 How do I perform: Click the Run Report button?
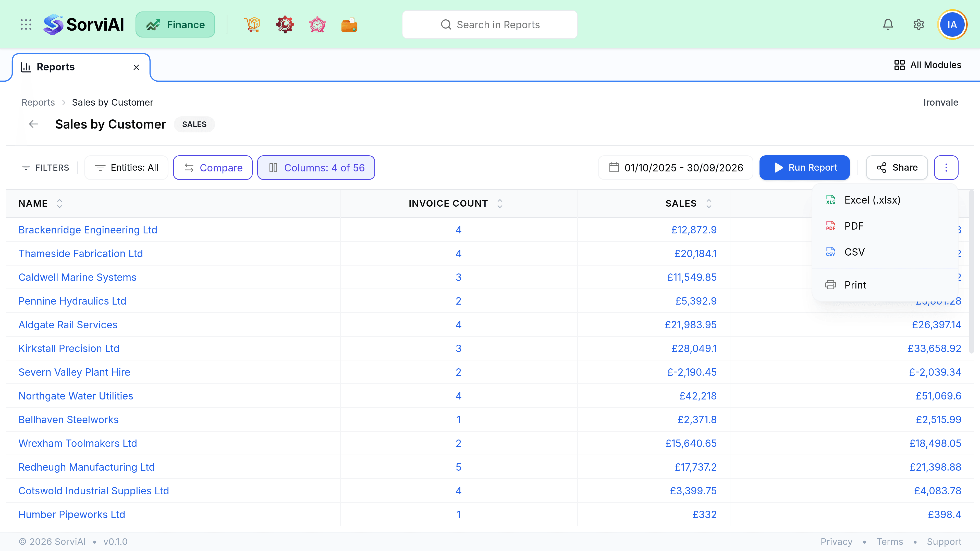pyautogui.click(x=805, y=168)
